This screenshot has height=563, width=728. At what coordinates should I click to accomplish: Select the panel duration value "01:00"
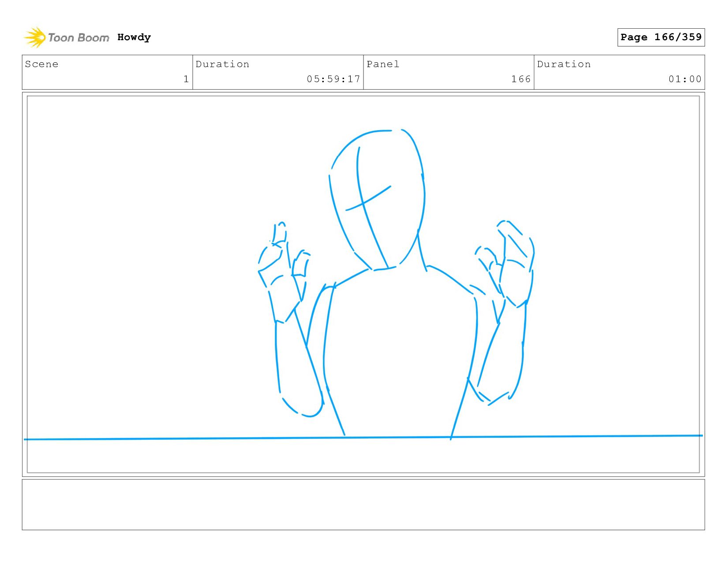685,79
